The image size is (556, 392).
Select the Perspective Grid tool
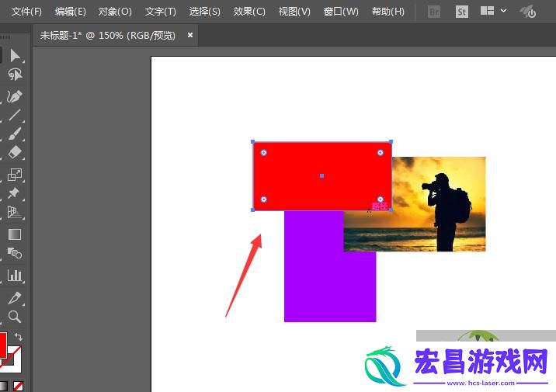click(x=15, y=212)
